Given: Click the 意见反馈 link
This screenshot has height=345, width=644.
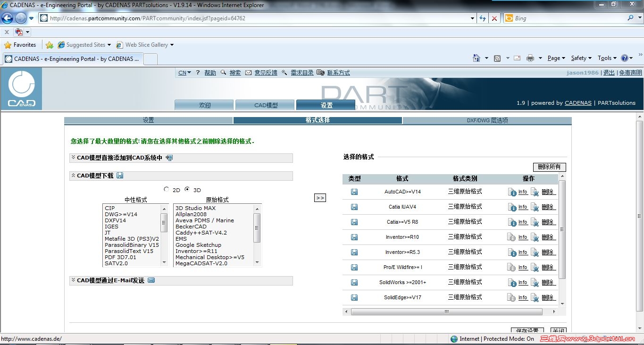Looking at the screenshot, I should coord(266,73).
